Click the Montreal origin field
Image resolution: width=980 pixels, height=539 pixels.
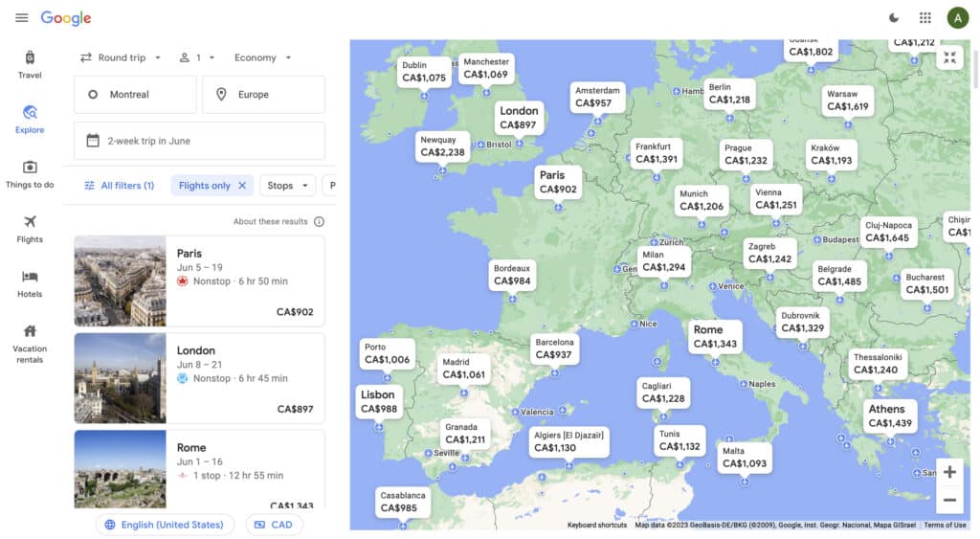click(135, 95)
